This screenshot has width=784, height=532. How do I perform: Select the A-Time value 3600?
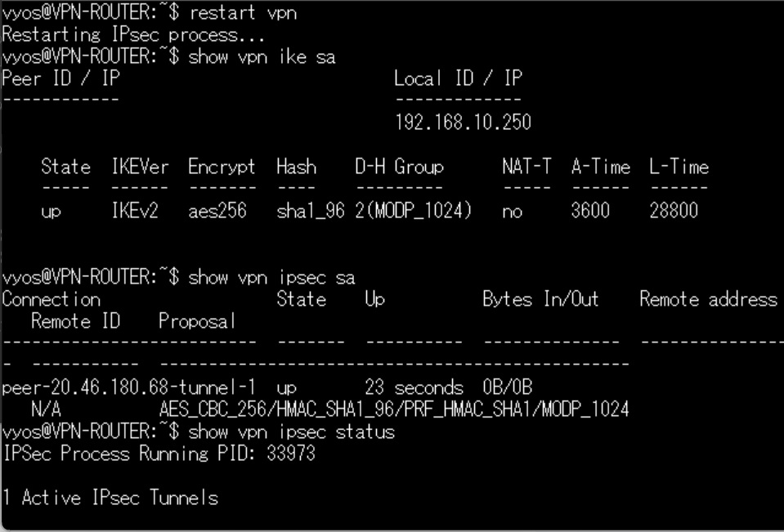[590, 211]
